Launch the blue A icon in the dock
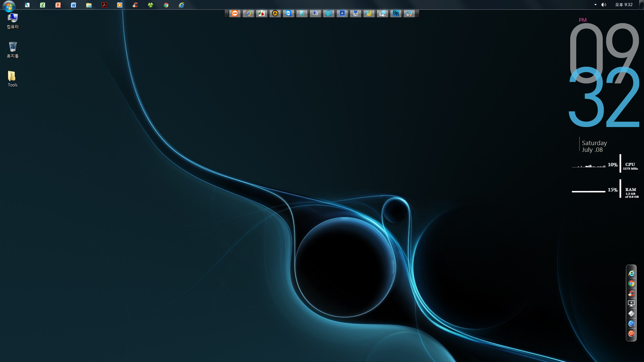 click(x=342, y=13)
